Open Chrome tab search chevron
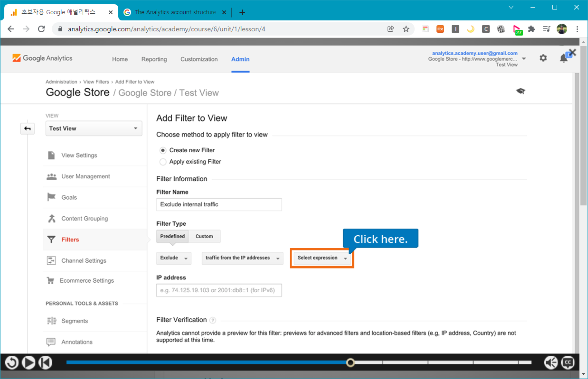Image resolution: width=588 pixels, height=379 pixels. pyautogui.click(x=511, y=7)
